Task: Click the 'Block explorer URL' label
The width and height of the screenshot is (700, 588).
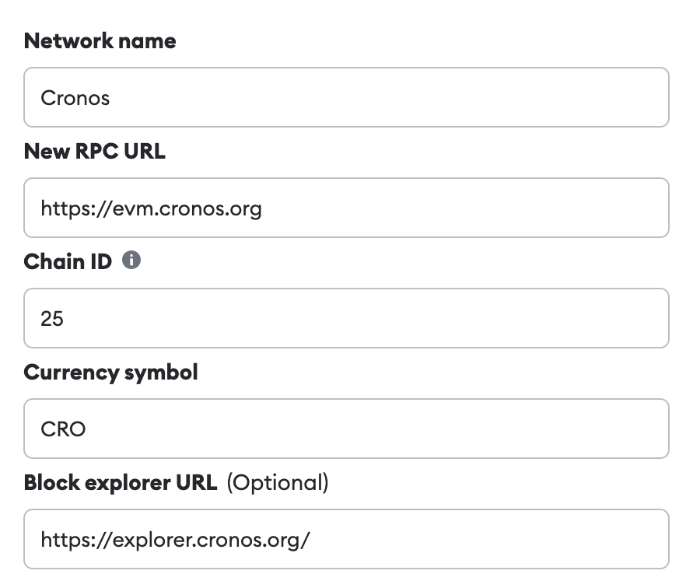Action: 120,482
